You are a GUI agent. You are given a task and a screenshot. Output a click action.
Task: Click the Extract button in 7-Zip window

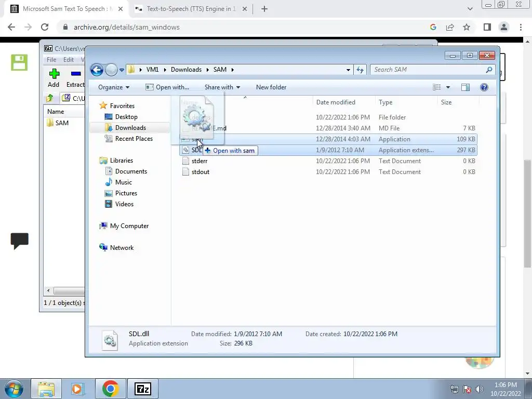pyautogui.click(x=75, y=78)
